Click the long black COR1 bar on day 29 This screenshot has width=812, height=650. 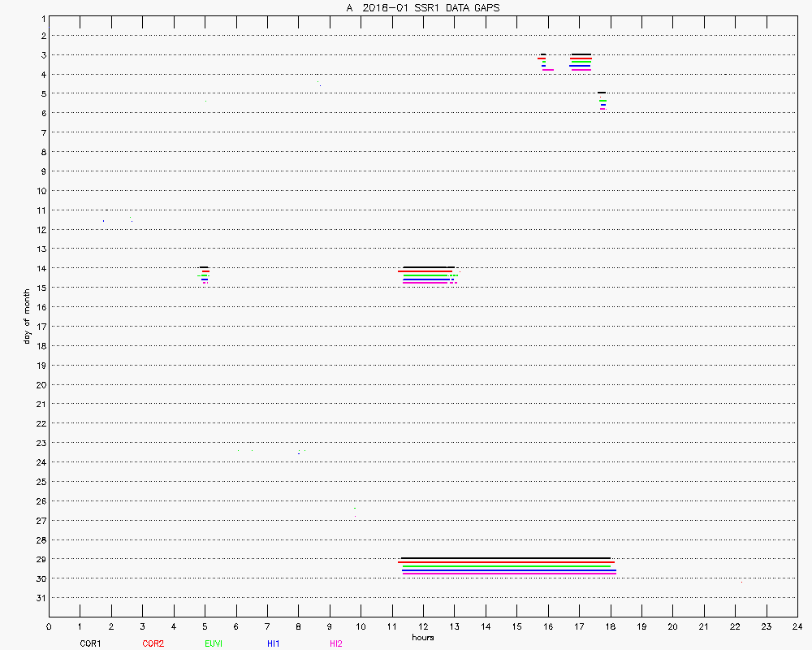click(x=505, y=558)
